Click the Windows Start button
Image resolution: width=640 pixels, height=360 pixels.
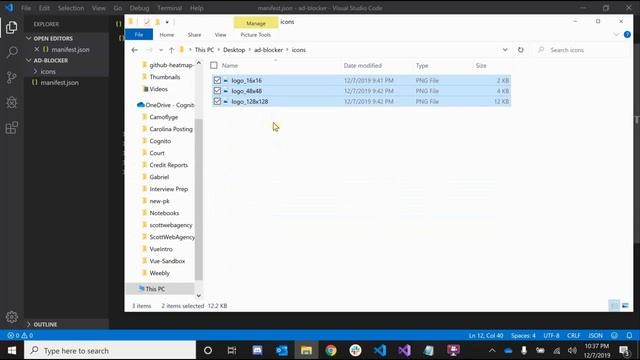coord(12,350)
